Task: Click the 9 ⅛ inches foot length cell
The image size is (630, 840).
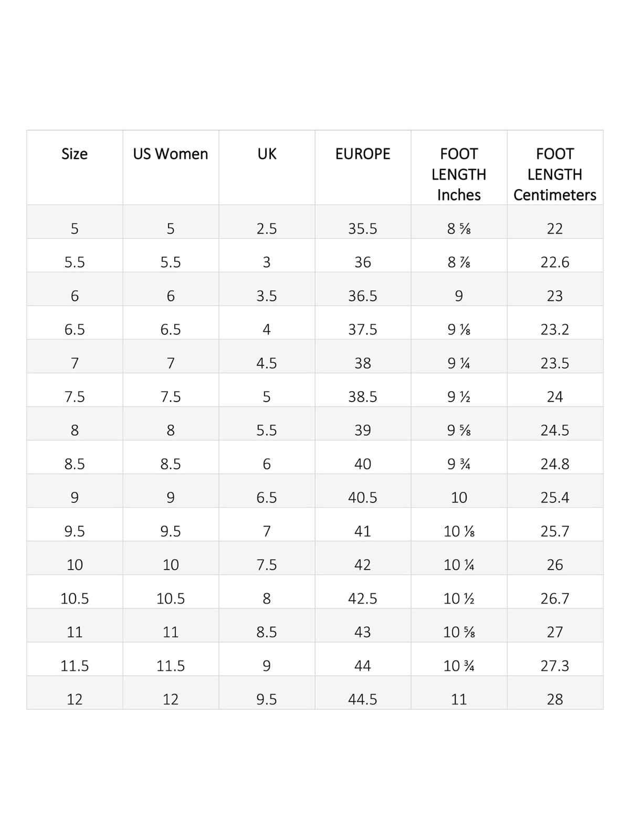Action: tap(459, 329)
